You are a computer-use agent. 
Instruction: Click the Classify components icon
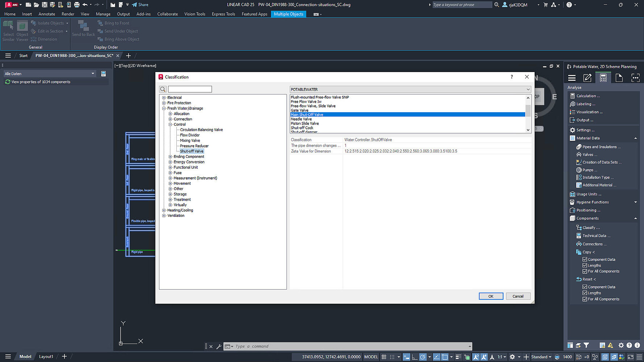tap(579, 228)
